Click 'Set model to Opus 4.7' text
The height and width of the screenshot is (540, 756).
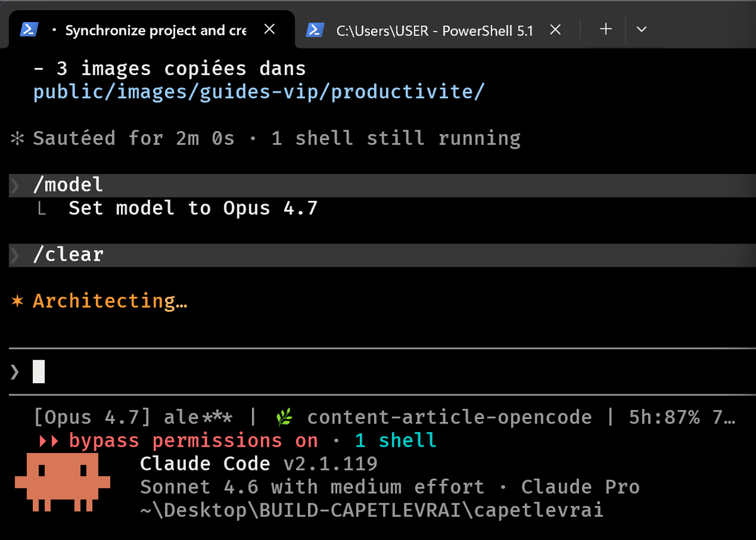click(193, 208)
